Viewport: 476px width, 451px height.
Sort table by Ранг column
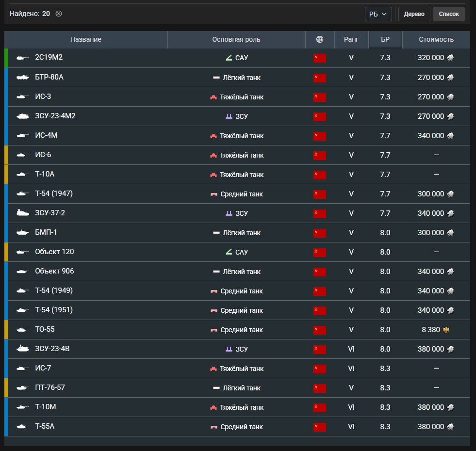click(x=351, y=40)
